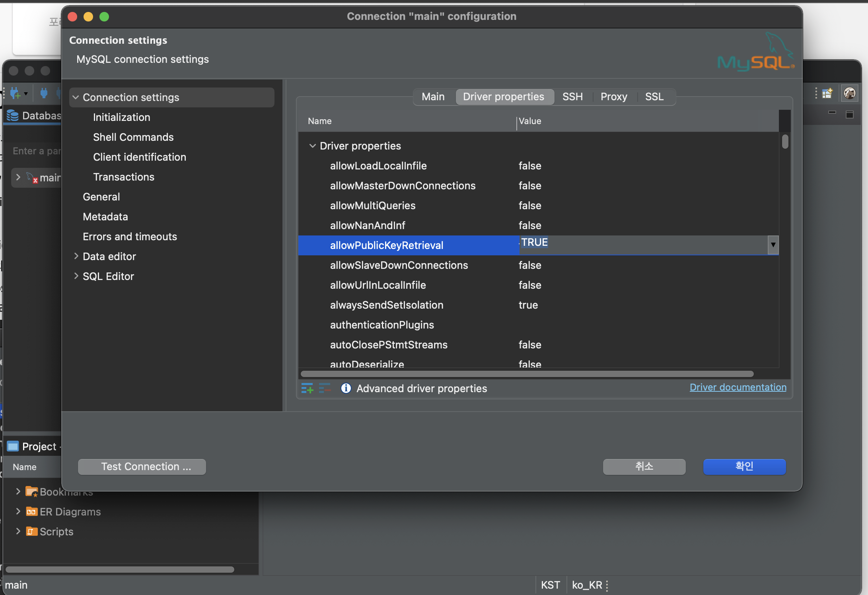The width and height of the screenshot is (868, 595).
Task: Expand the Data editor settings section
Action: click(76, 256)
